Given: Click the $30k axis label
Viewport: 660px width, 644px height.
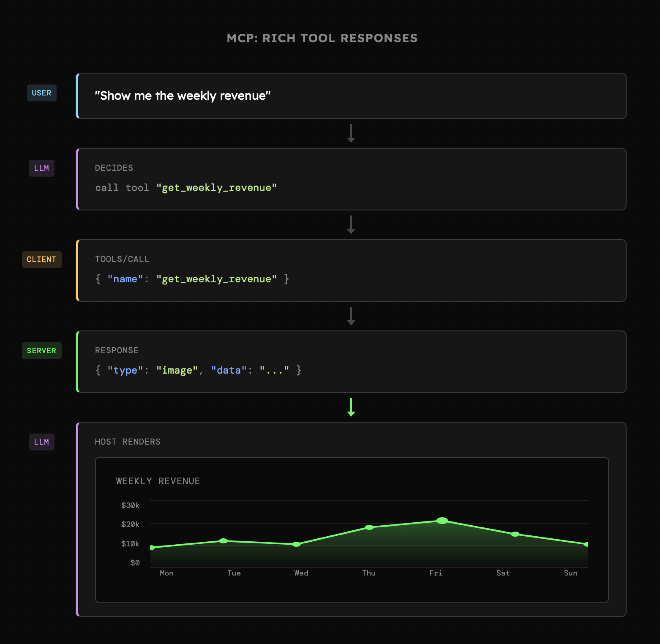Looking at the screenshot, I should coord(130,505).
